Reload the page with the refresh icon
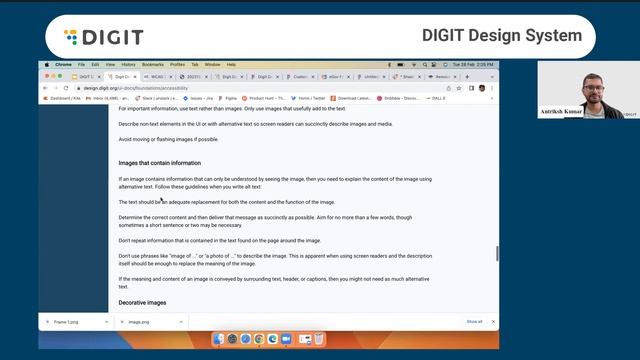This screenshot has height=360, width=640. tap(66, 88)
